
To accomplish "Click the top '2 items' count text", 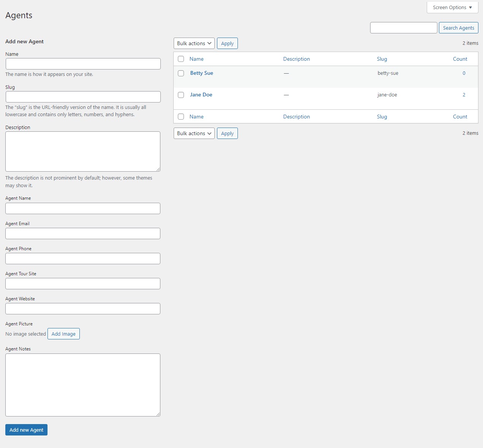I will 470,43.
